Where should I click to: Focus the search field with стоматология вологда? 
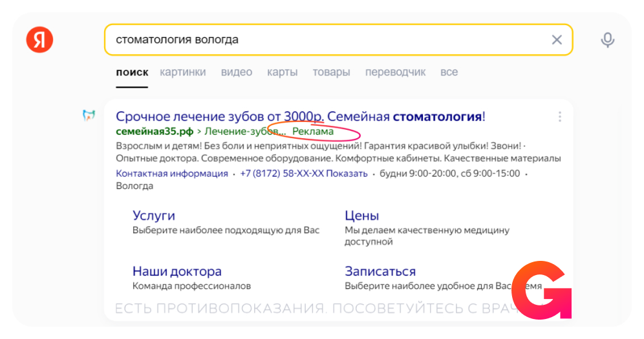[323, 40]
